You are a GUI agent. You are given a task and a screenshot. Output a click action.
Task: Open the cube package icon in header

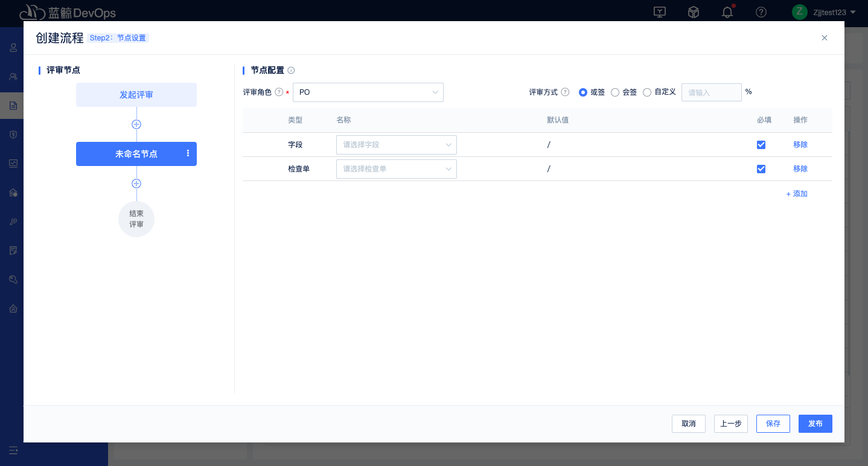694,12
